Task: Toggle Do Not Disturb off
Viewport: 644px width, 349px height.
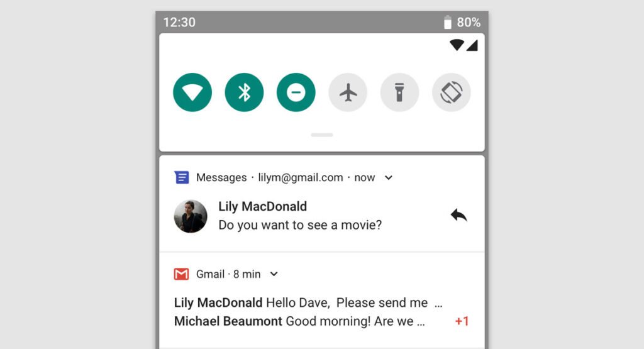Action: point(296,92)
